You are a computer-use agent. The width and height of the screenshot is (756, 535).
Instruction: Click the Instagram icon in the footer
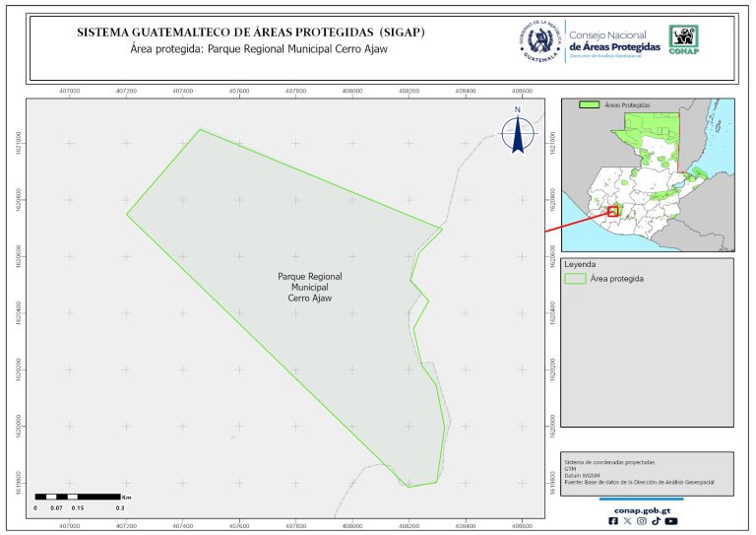pyautogui.click(x=642, y=521)
